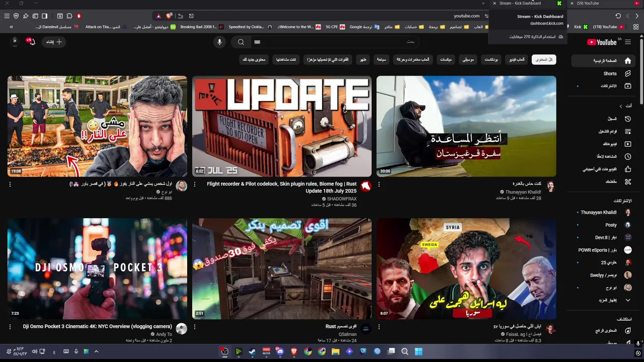The image size is (644, 362).
Task: Select the 'سياحة' filter chip
Action: tap(381, 59)
